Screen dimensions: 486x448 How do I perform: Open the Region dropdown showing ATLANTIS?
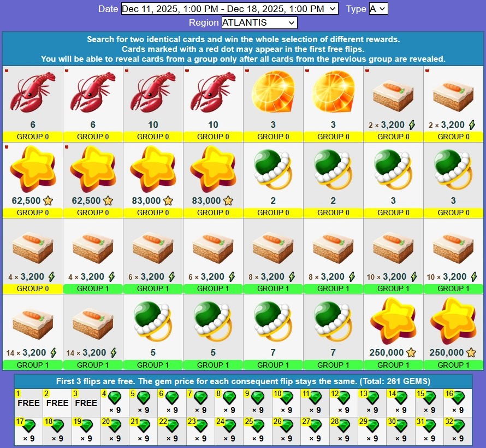pyautogui.click(x=259, y=22)
